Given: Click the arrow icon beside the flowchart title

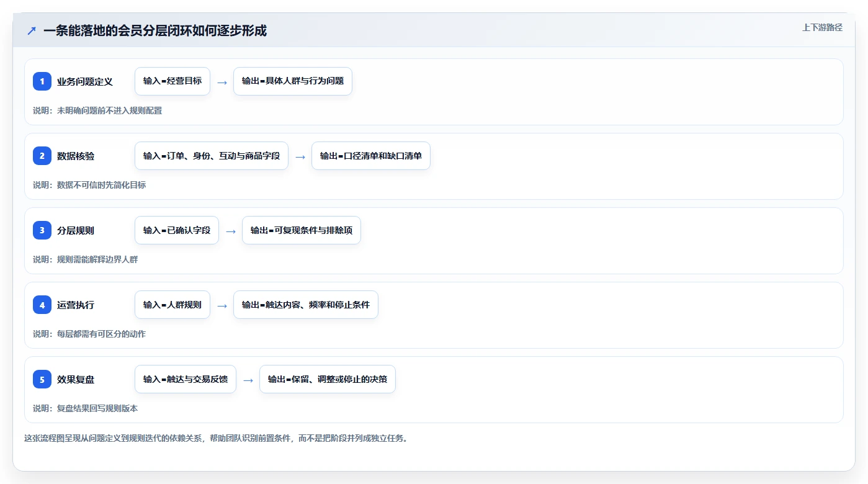Looking at the screenshot, I should (x=32, y=30).
